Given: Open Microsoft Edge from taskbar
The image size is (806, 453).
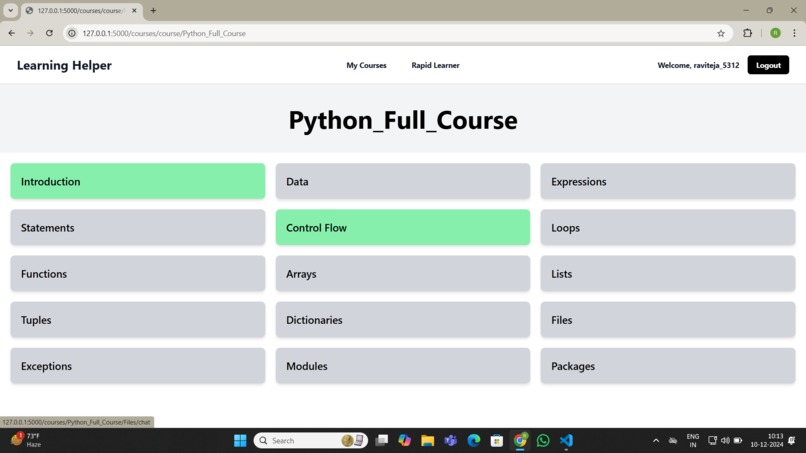Looking at the screenshot, I should [x=474, y=441].
